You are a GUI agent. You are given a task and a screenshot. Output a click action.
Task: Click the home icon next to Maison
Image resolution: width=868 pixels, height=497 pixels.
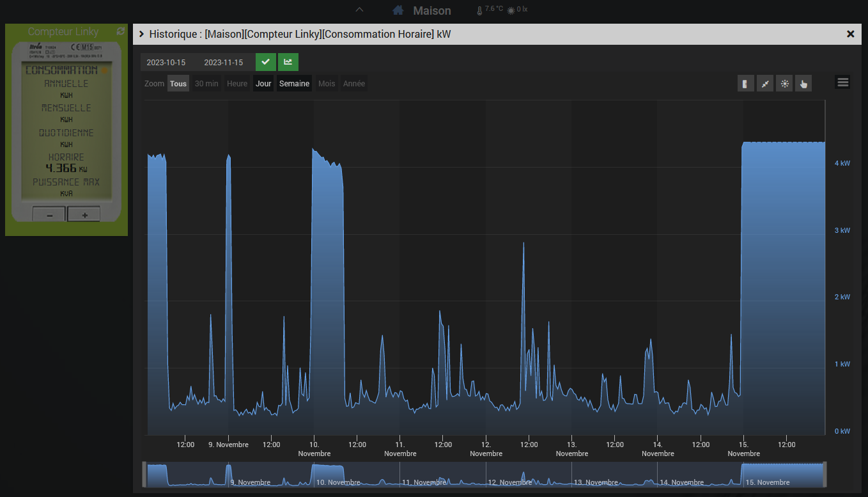pos(398,10)
